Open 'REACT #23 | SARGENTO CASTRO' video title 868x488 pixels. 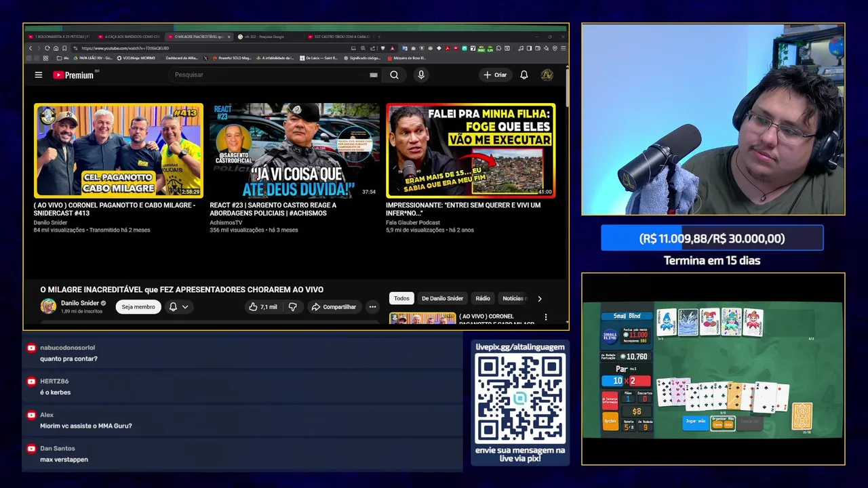click(273, 209)
